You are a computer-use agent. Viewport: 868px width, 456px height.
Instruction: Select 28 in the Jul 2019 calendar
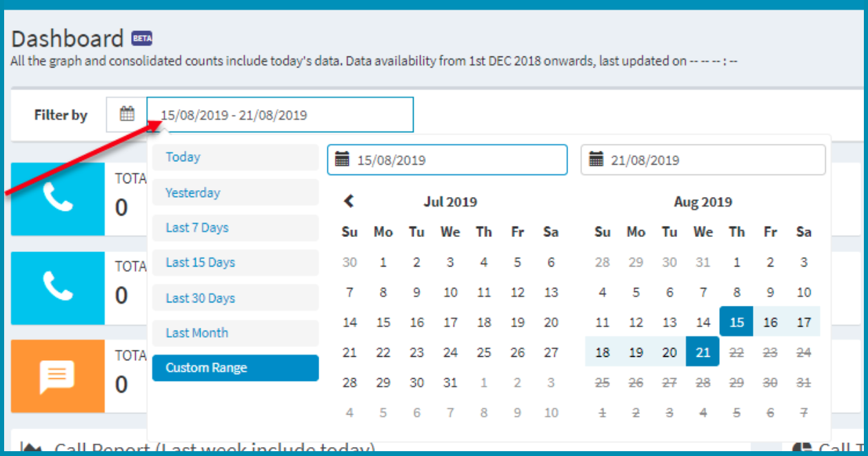tap(350, 382)
